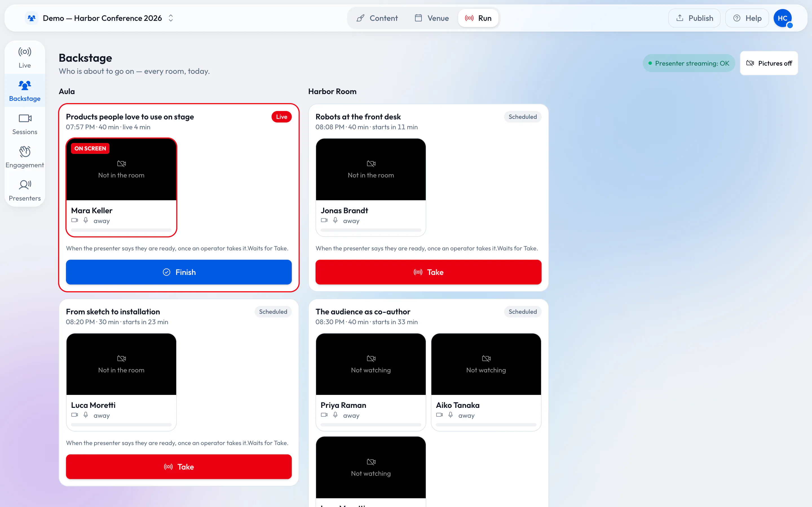Click Mara Keller's audio level bar
This screenshot has width=812, height=507.
tap(121, 230)
